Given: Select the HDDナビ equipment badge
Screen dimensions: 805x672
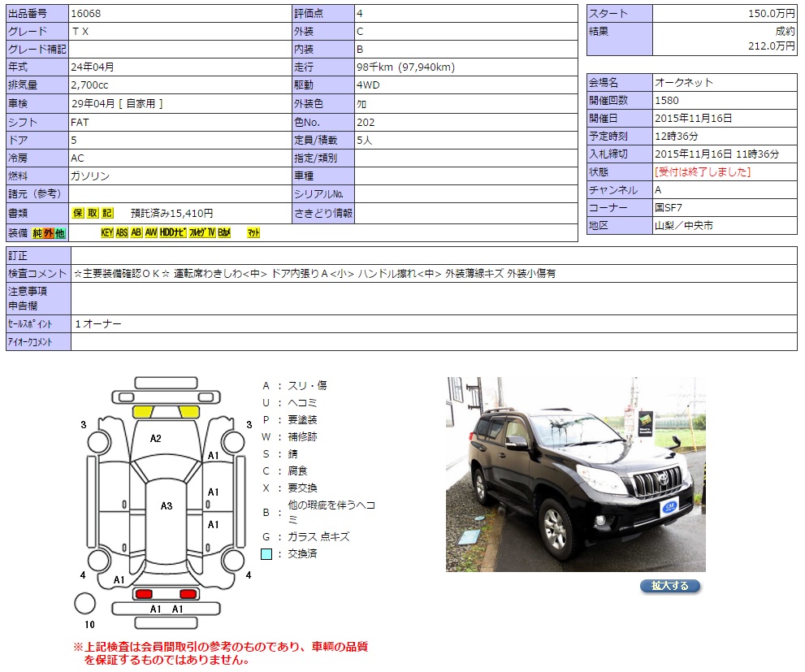Looking at the screenshot, I should [173, 233].
